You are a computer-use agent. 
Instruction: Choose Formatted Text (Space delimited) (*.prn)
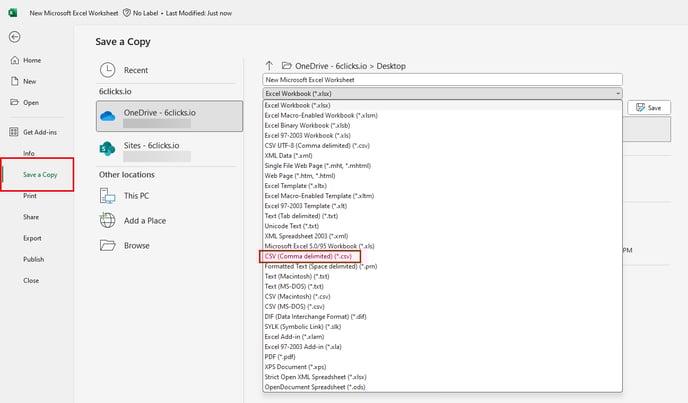coord(442,266)
